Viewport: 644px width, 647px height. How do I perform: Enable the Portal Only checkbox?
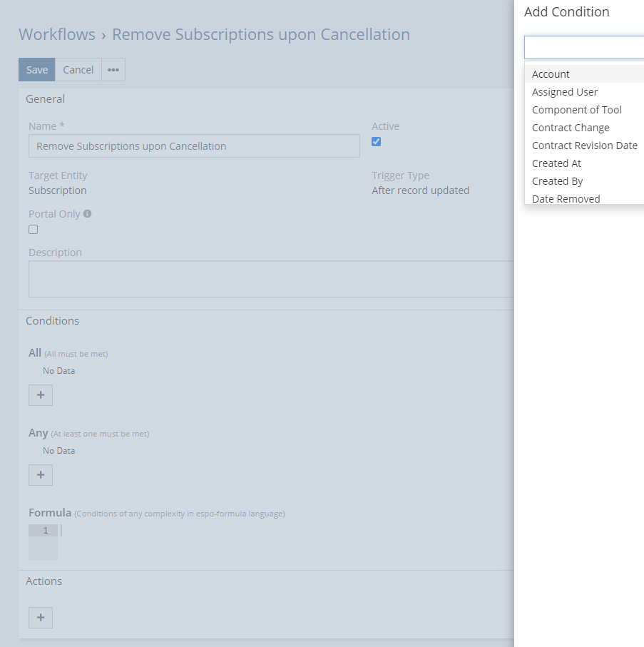33,230
